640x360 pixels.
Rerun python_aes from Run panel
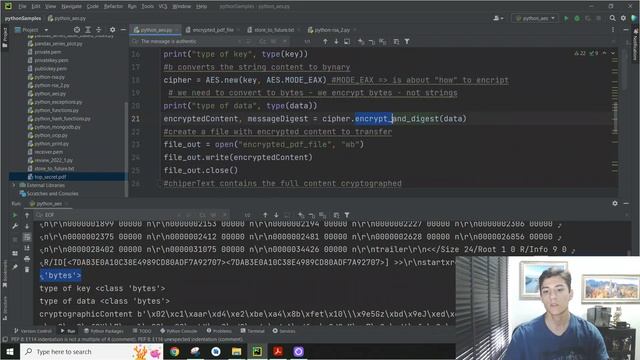point(15,215)
